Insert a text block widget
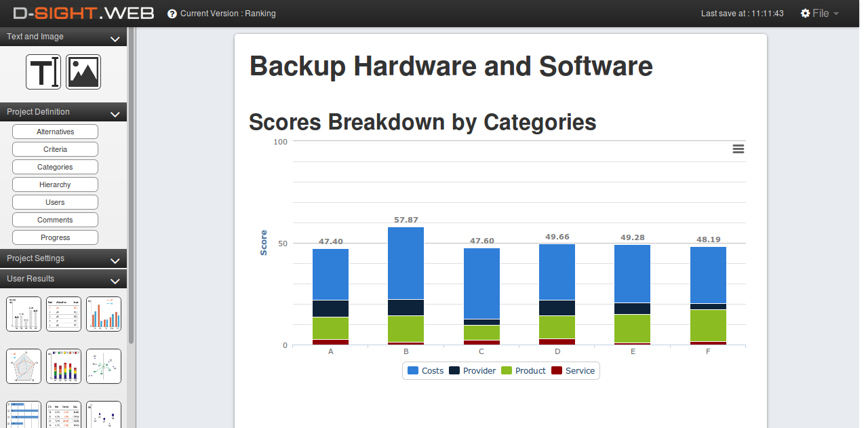 coord(43,72)
